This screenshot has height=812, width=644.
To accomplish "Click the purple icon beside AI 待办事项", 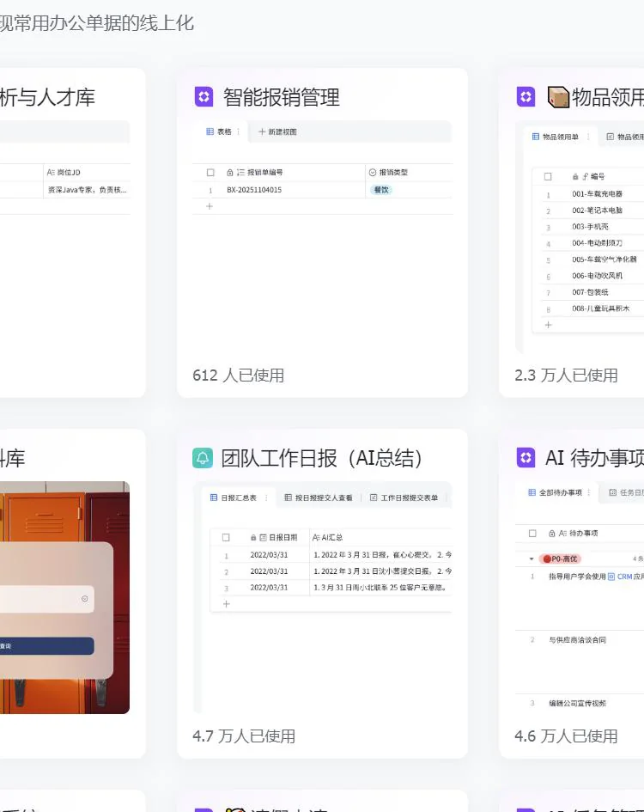I will [x=526, y=458].
